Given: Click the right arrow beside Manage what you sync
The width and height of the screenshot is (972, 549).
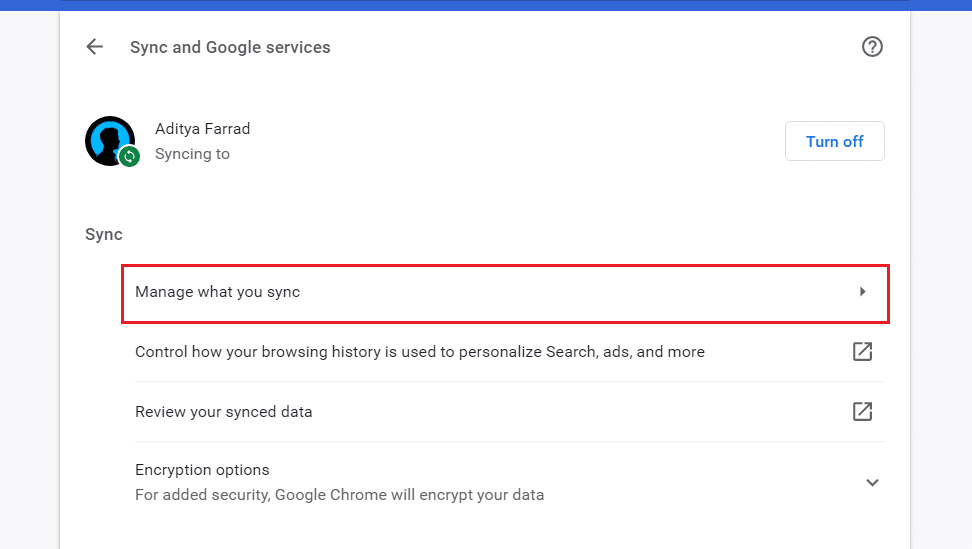Looking at the screenshot, I should [x=862, y=292].
